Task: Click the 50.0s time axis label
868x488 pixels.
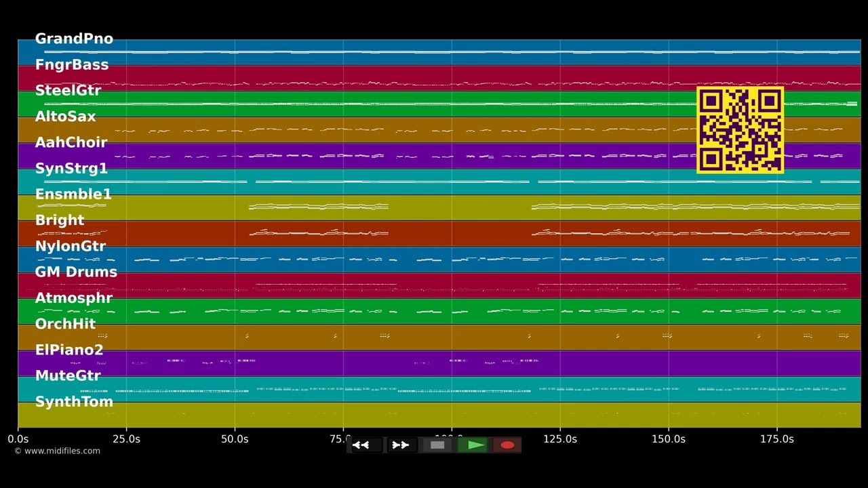Action: coord(235,439)
